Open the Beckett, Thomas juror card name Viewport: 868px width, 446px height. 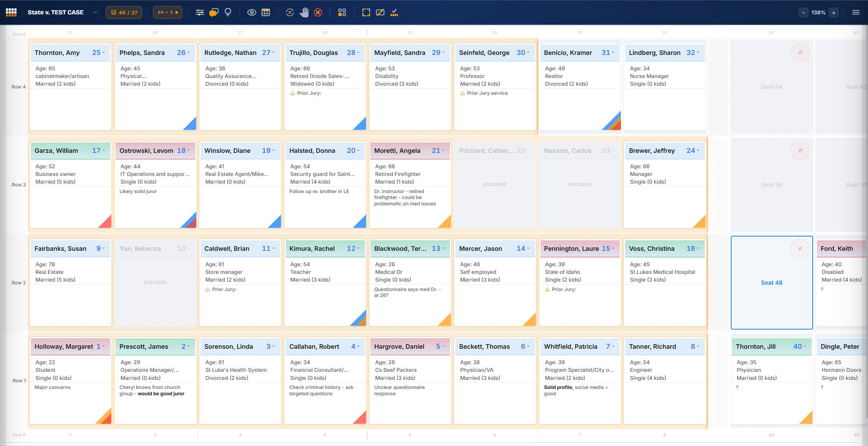tap(484, 347)
